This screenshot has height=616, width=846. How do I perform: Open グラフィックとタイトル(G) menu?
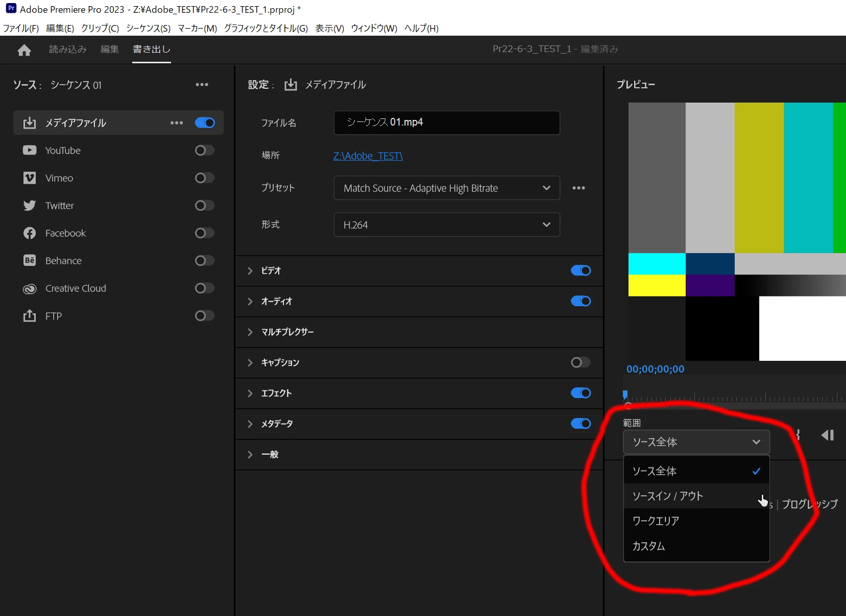(266, 29)
